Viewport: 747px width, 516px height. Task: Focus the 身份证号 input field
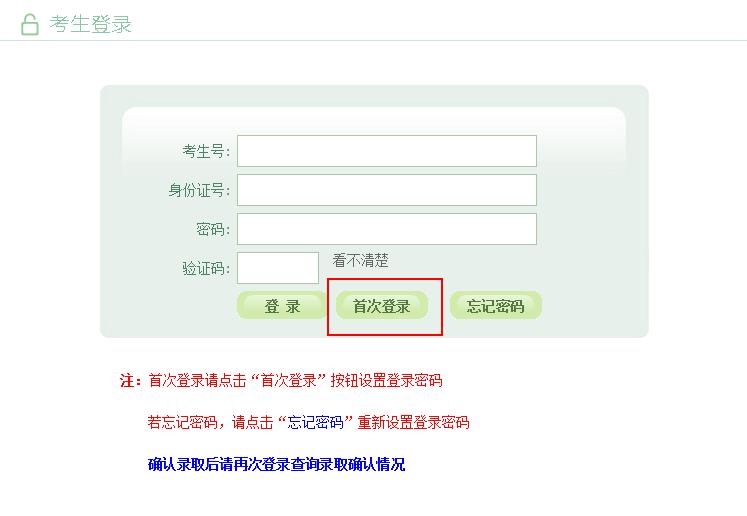click(387, 190)
